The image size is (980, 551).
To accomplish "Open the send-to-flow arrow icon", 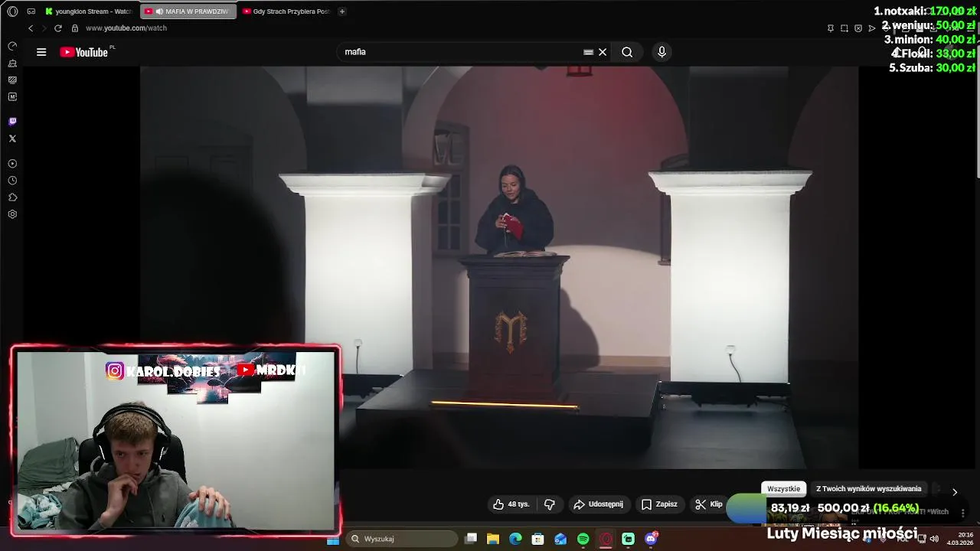I will pos(872,28).
